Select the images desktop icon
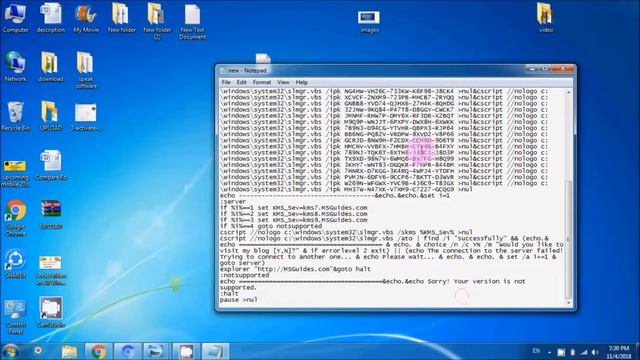Viewport: 640px width, 360px height. point(369,21)
